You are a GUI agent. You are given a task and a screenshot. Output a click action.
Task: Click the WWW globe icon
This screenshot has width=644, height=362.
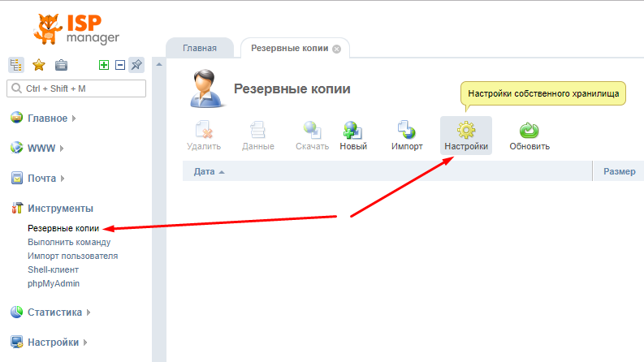pyautogui.click(x=16, y=148)
